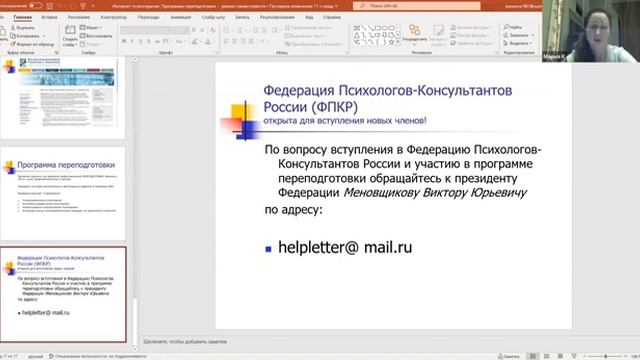Screen dimensions: 640x360
Task: Switch to reading view icon
Action: point(560,356)
